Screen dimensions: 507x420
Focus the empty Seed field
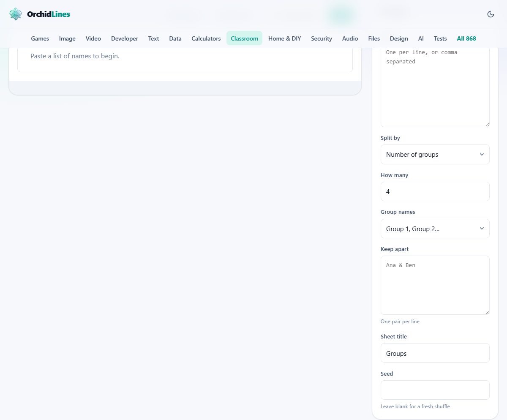(435, 390)
